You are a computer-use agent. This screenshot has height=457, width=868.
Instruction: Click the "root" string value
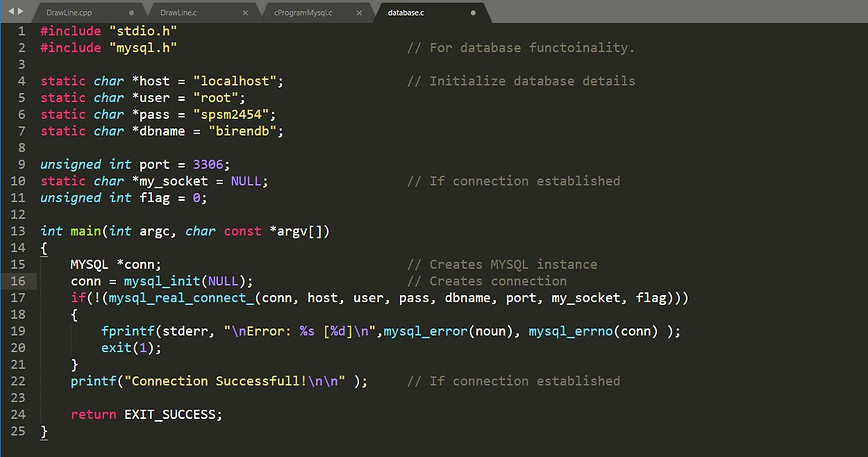[x=215, y=98]
